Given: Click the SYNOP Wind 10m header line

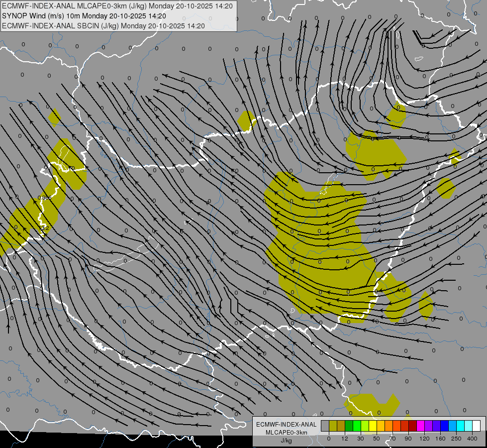Looking at the screenshot, I should (84, 16).
